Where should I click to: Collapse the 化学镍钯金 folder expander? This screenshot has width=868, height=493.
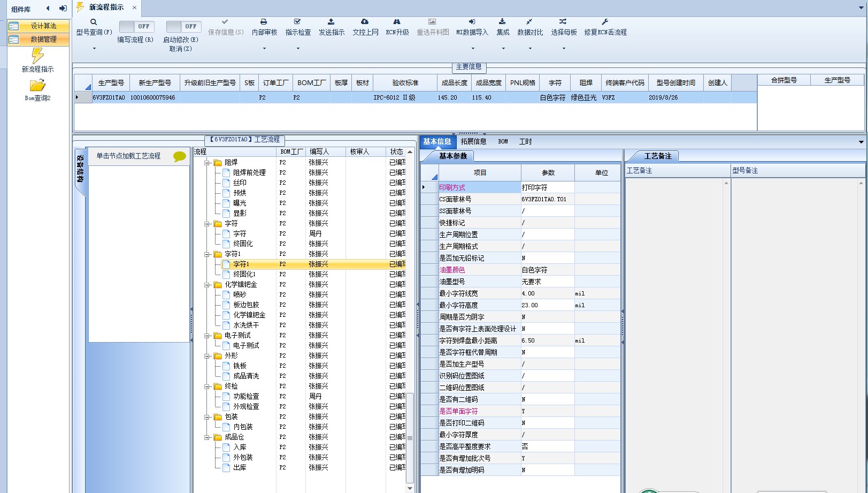pos(207,285)
